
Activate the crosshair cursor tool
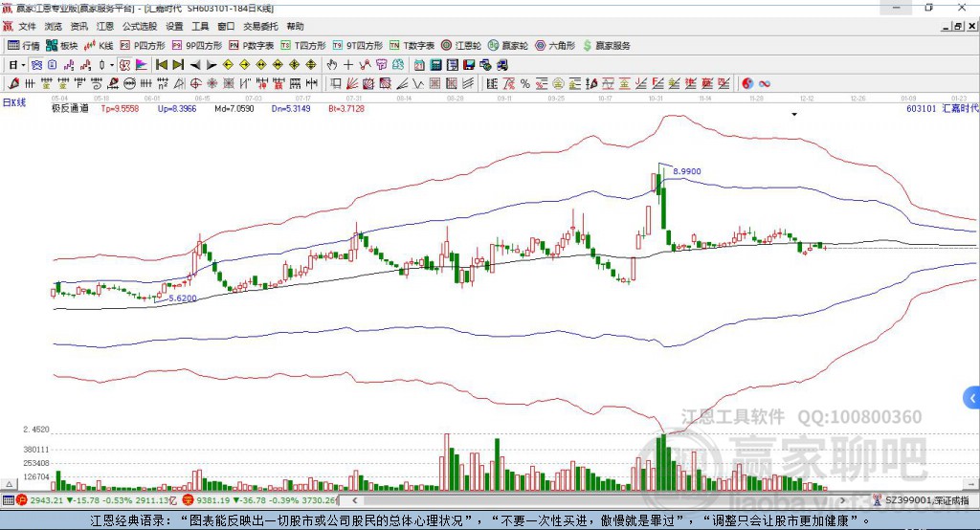[348, 65]
